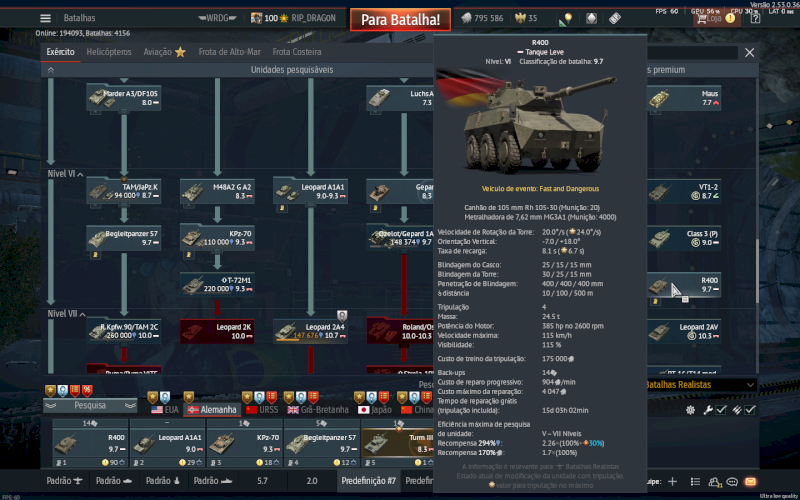
Task: Switch to the Frota de Alto-Mar tab
Action: [230, 52]
